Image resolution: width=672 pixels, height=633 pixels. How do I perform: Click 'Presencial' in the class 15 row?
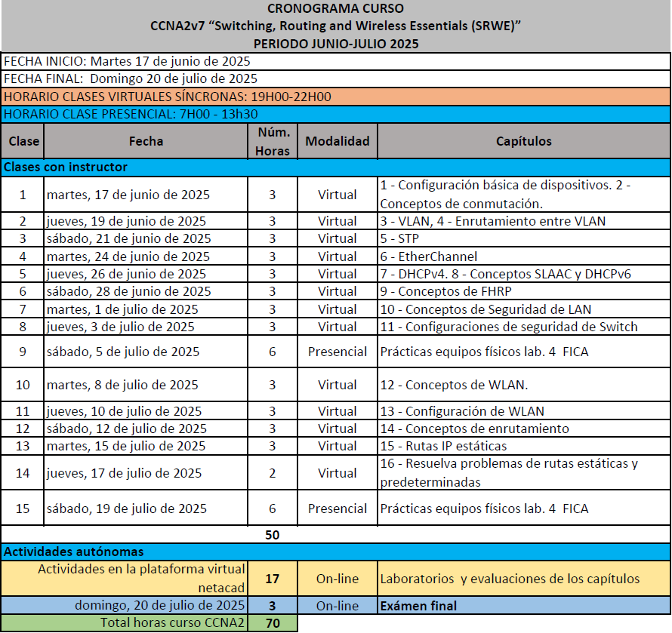tap(338, 509)
